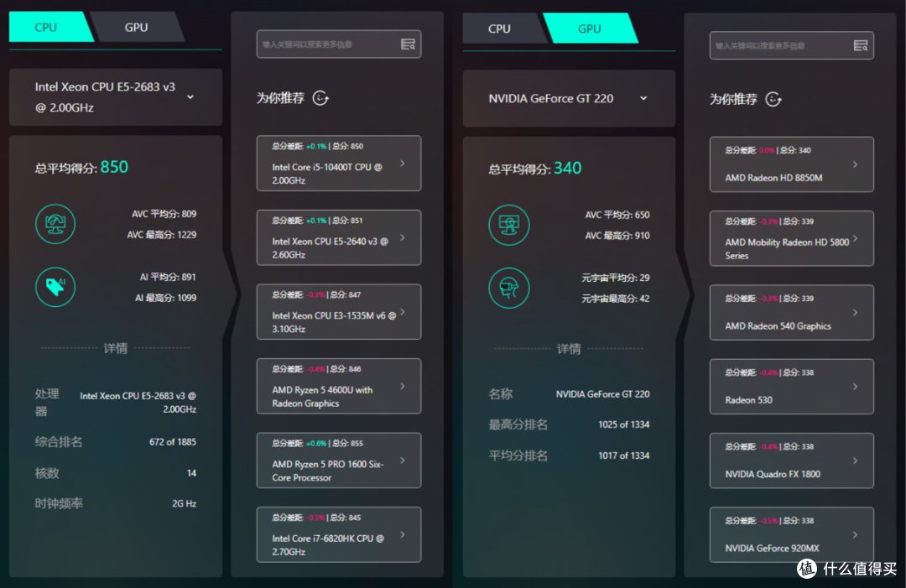Image resolution: width=906 pixels, height=588 pixels.
Task: Refresh CPU recommendations icon
Action: click(x=320, y=98)
